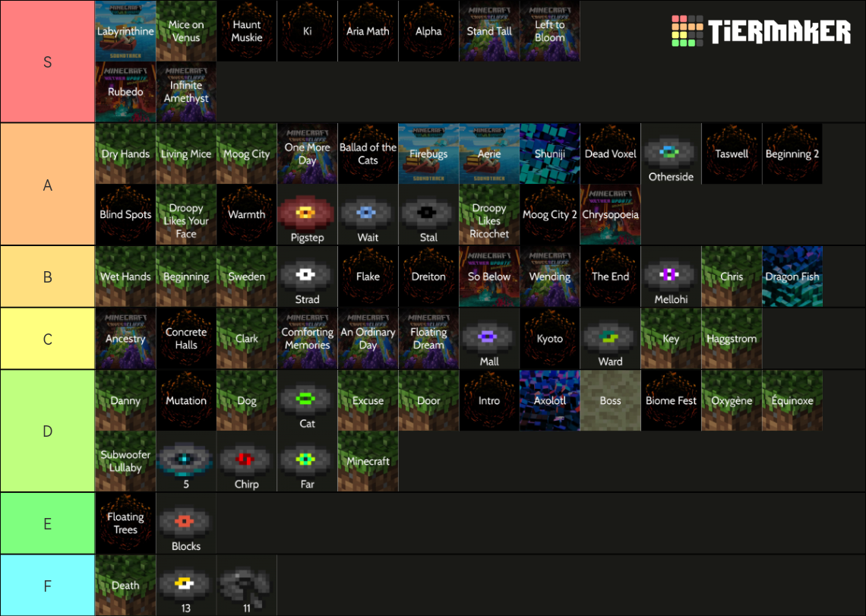This screenshot has width=866, height=616.
Task: Click the Labyrinthine soundtrack tile
Action: point(125,31)
